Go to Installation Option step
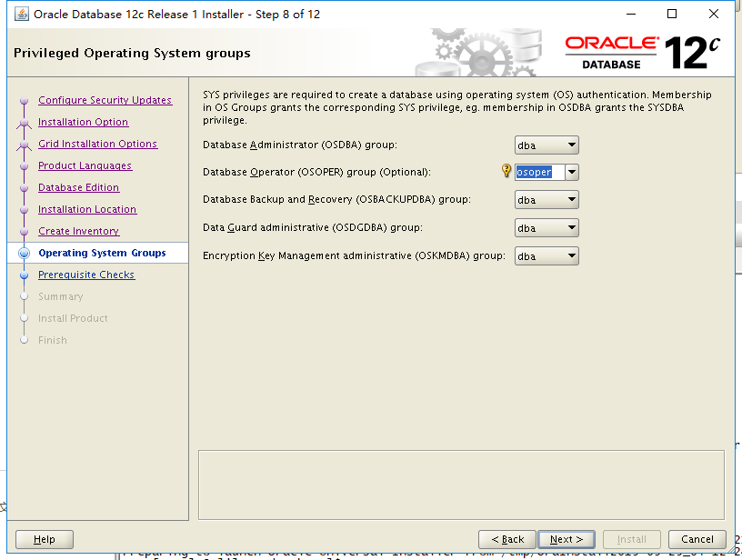742x560 pixels. click(84, 122)
